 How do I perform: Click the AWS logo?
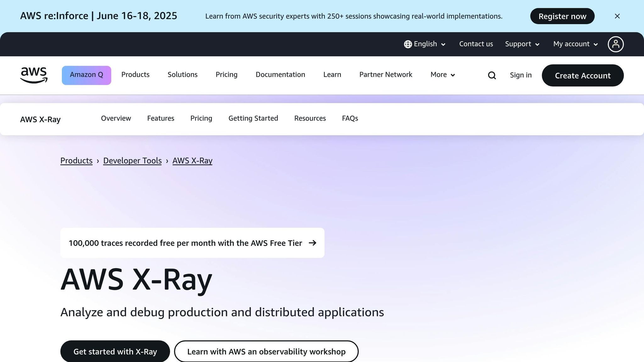(x=34, y=75)
